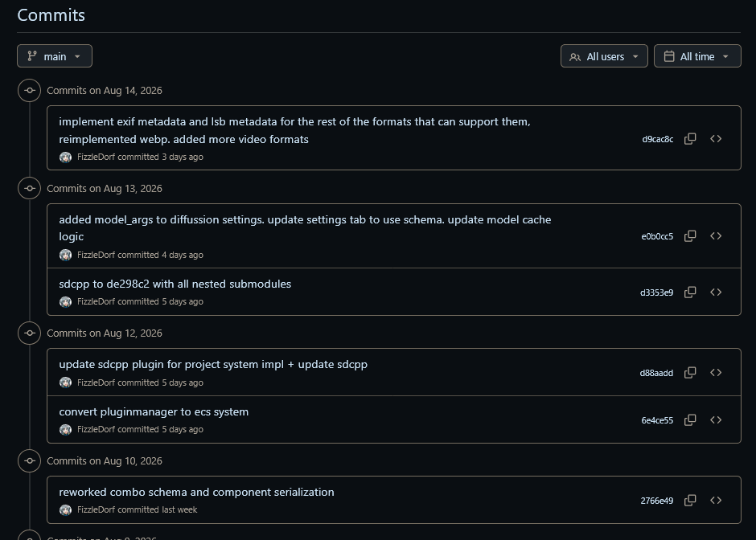This screenshot has width=756, height=540.
Task: Copy full SHA for commit 2766e49
Action: point(690,501)
